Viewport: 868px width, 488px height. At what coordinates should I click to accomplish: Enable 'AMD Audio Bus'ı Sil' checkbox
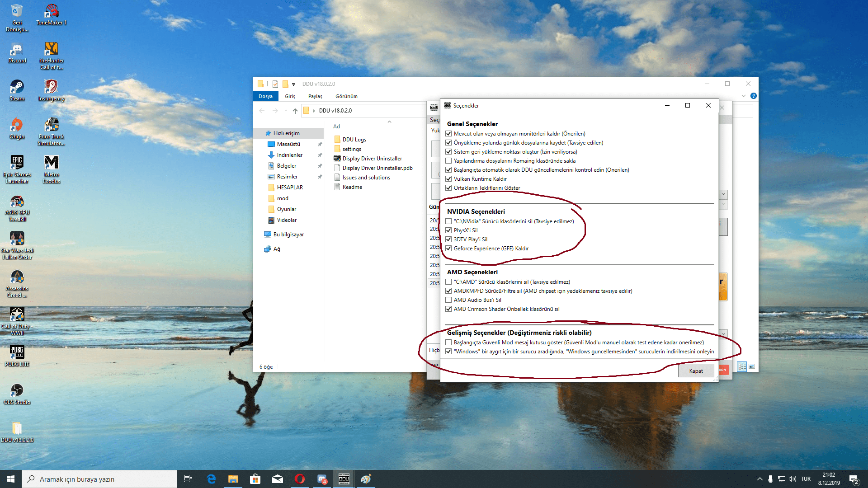pyautogui.click(x=448, y=300)
